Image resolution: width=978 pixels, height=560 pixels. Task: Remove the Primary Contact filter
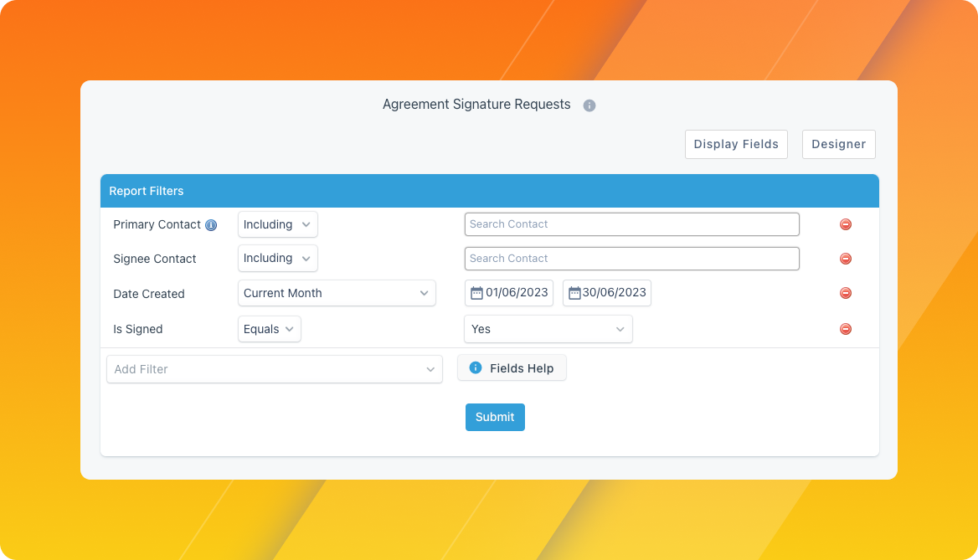click(x=846, y=224)
